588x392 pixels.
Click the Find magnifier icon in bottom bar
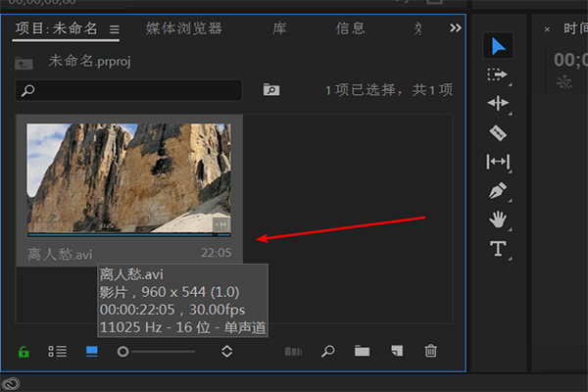(x=327, y=352)
